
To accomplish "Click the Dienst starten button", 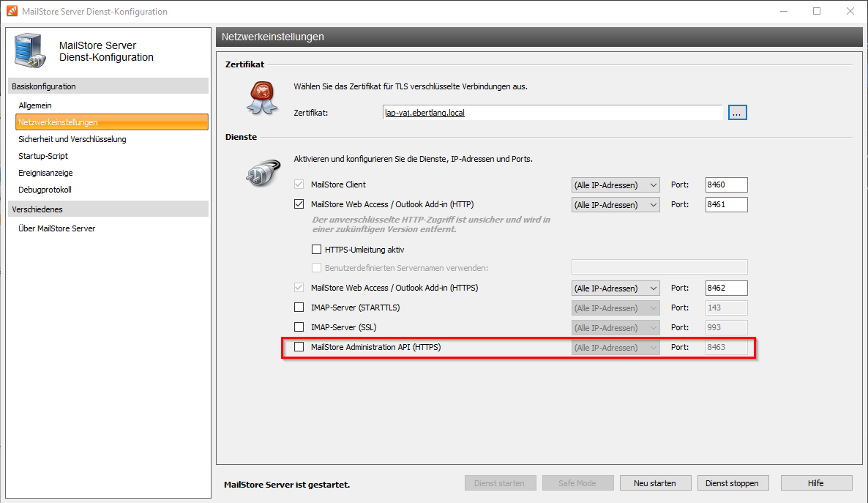I will [x=501, y=483].
